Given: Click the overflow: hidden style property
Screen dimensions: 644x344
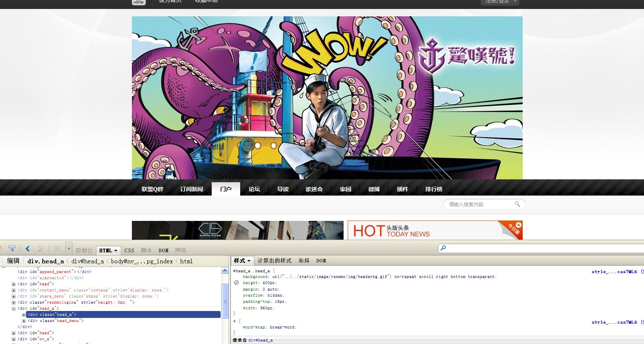Looking at the screenshot, I should coord(263,295).
